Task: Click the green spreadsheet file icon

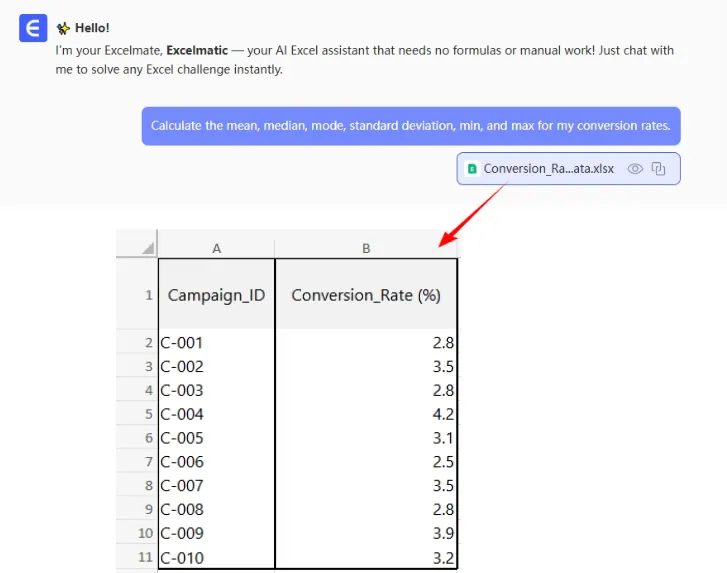Action: click(472, 169)
